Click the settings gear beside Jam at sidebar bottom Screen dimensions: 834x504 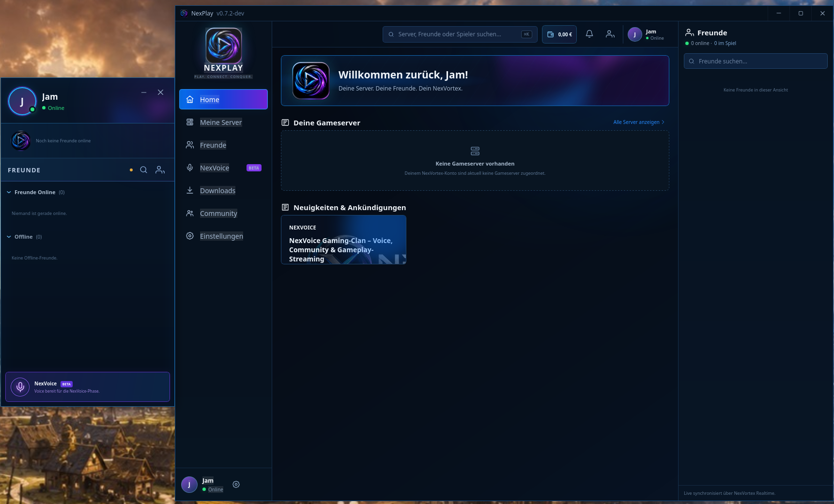click(x=236, y=485)
